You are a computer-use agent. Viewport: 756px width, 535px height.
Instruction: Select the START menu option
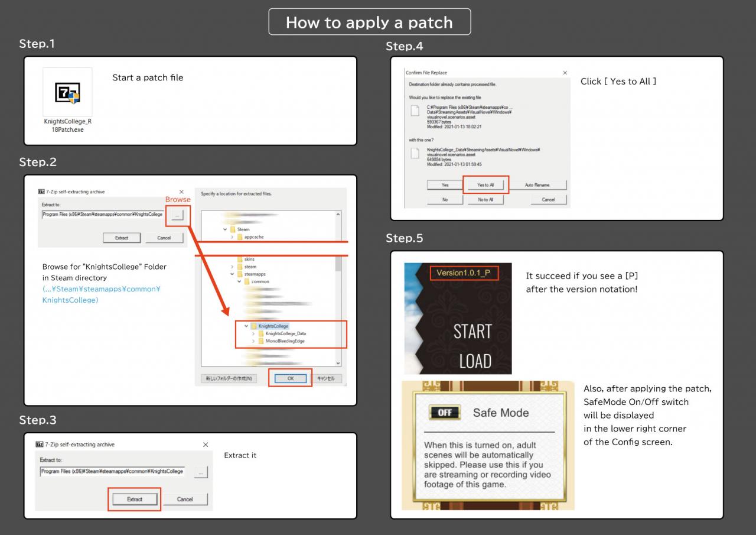click(x=472, y=332)
